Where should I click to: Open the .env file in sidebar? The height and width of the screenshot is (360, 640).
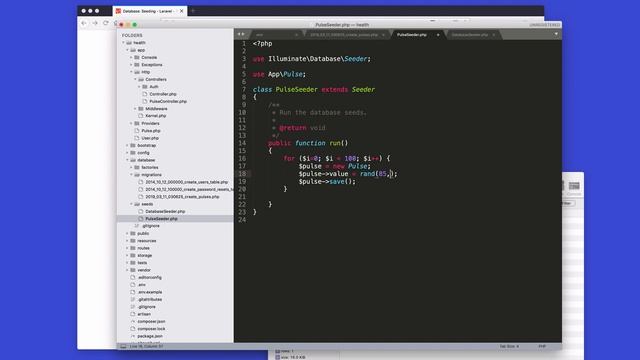(141, 285)
